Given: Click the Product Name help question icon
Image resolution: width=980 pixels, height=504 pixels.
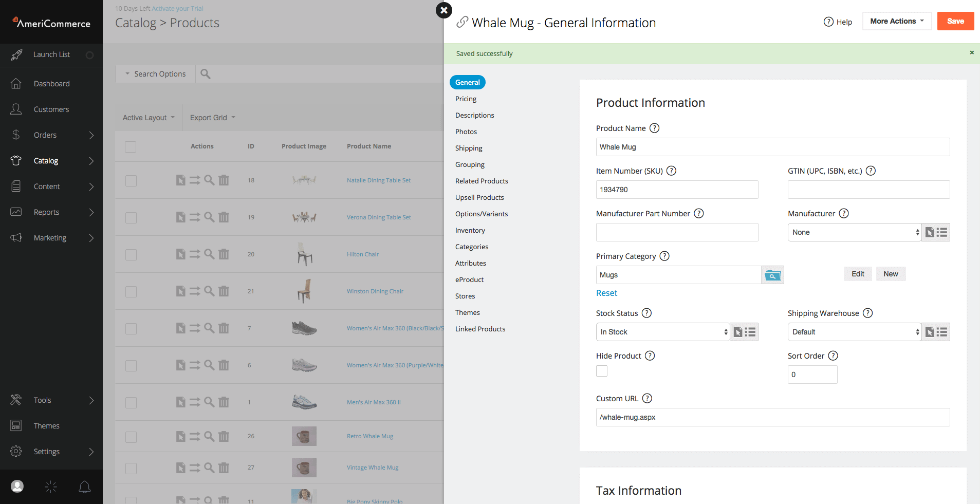Looking at the screenshot, I should pyautogui.click(x=654, y=128).
